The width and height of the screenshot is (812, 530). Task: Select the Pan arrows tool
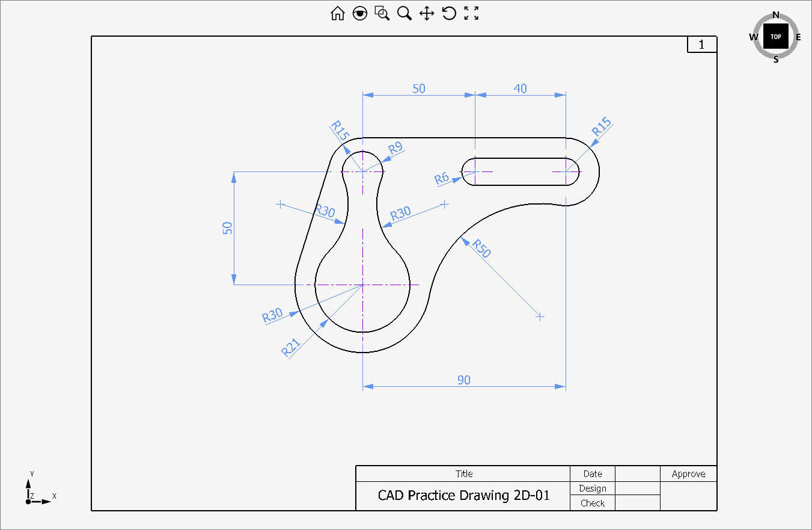427,13
